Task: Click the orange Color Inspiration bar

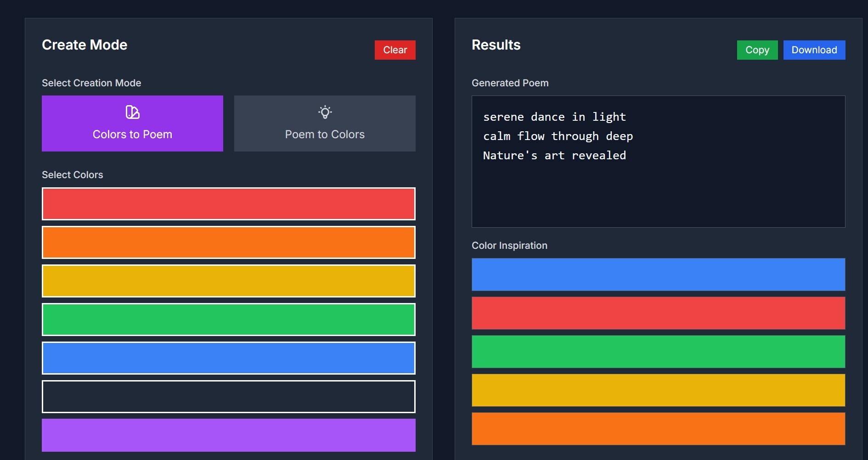Action: [658, 429]
